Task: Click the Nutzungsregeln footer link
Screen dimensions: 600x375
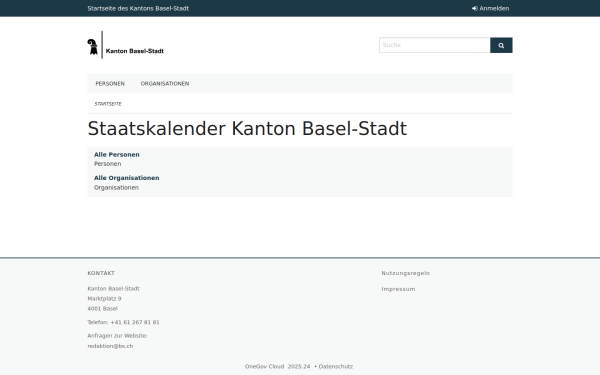Action: tap(406, 273)
